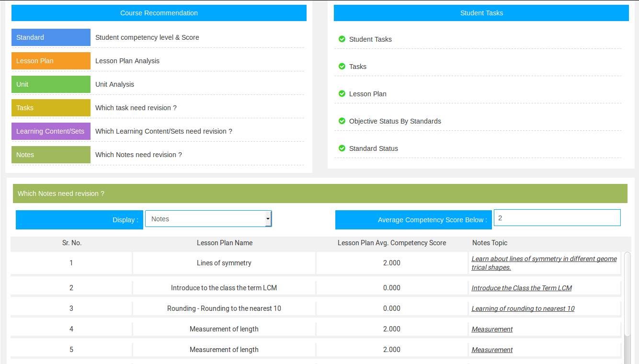Click the Lesson Plan Name column header

coord(225,243)
